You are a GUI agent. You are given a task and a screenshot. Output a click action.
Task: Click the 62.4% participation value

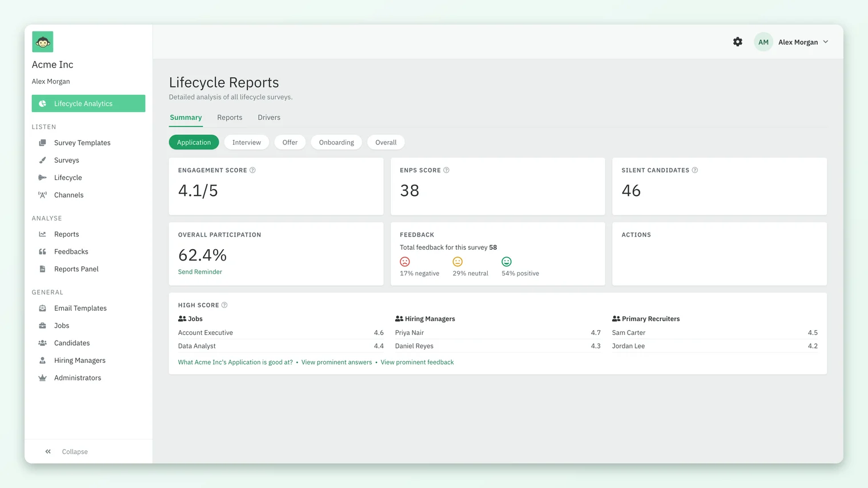click(x=202, y=255)
